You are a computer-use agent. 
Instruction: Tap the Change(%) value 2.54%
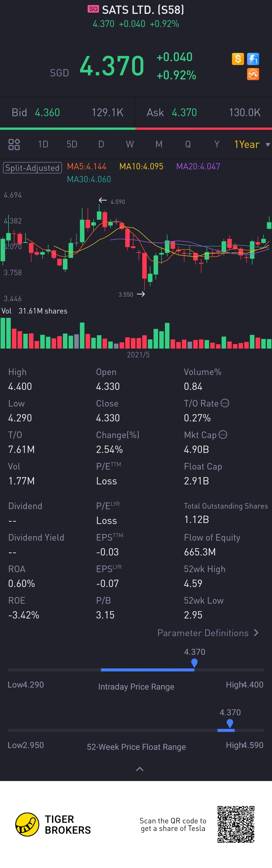pos(109,450)
